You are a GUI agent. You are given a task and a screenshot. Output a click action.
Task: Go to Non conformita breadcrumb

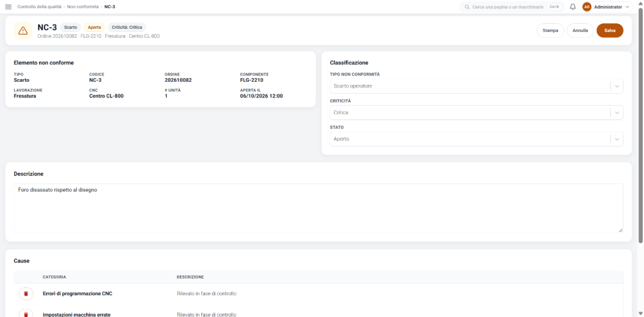83,7
